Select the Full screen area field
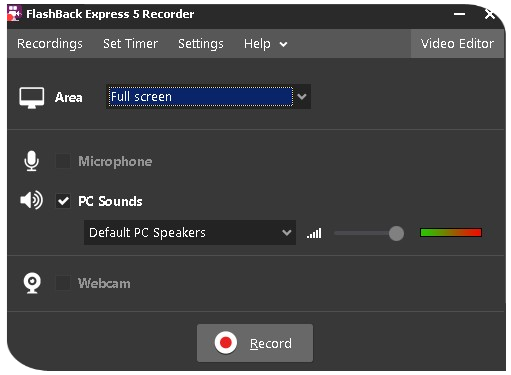The height and width of the screenshot is (375, 511). click(201, 97)
